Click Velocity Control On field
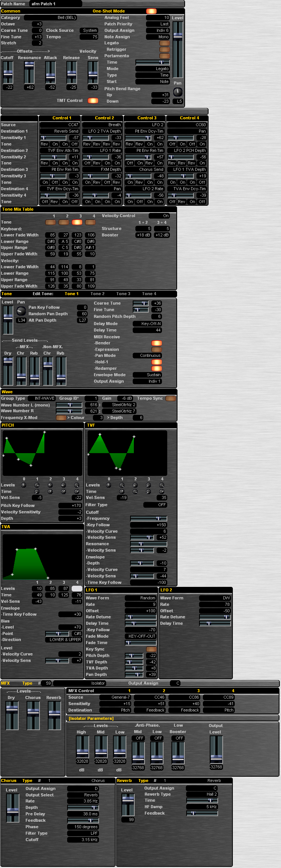281x868 pixels. (159, 216)
